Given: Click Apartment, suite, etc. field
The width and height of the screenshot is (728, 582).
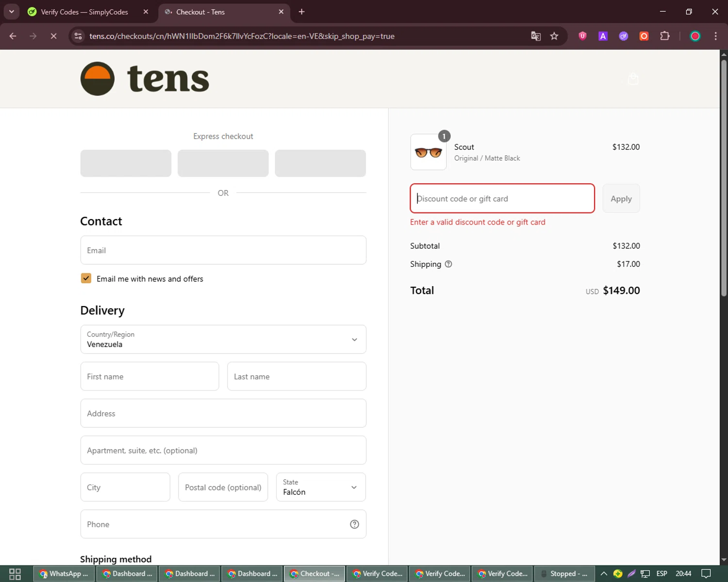Looking at the screenshot, I should 223,450.
